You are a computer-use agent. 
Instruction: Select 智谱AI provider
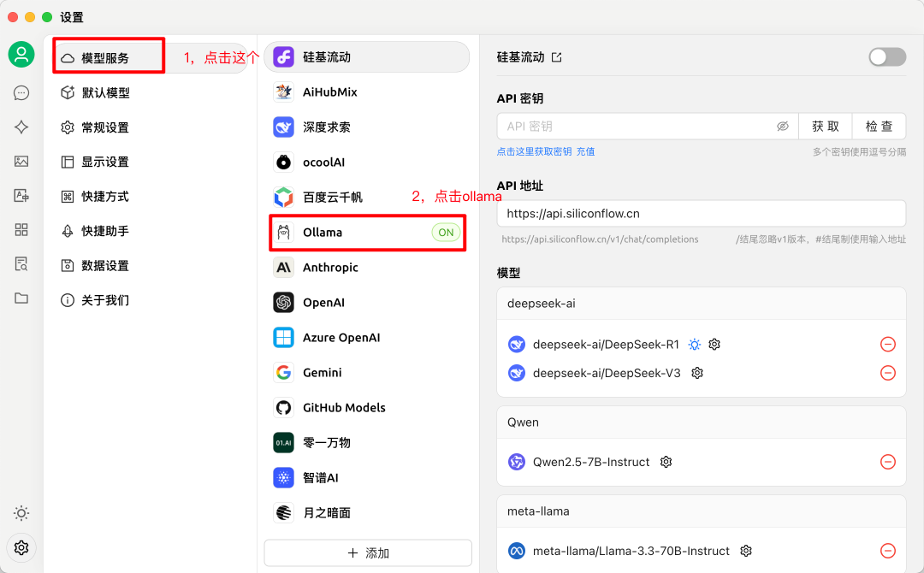[367, 477]
